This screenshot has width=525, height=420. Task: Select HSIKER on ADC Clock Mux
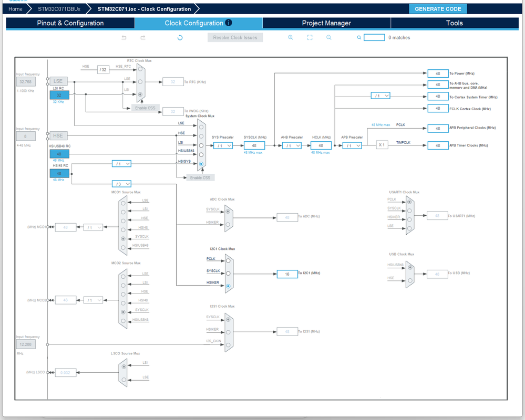(228, 225)
